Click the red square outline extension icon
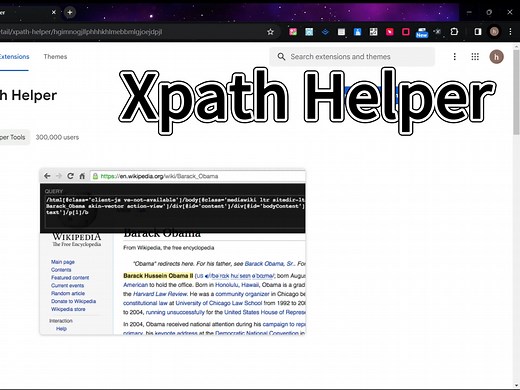 (x=406, y=32)
